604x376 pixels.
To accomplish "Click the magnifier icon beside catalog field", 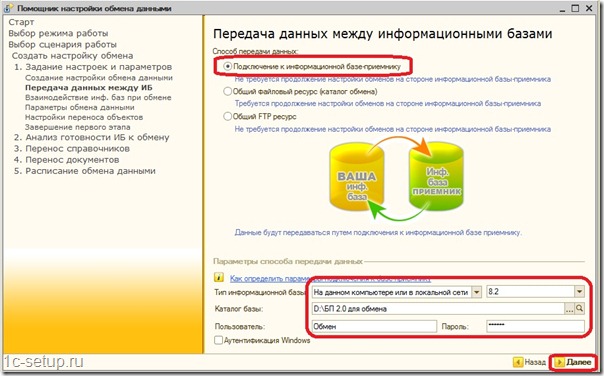I will [x=579, y=309].
